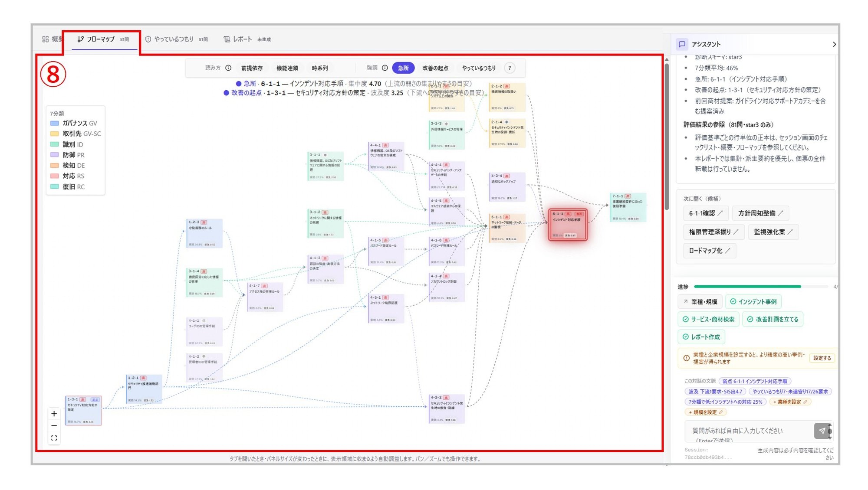Select the 1-3-1 セキュリティ対応方針の策定 node
This screenshot has width=868, height=490.
(x=84, y=410)
